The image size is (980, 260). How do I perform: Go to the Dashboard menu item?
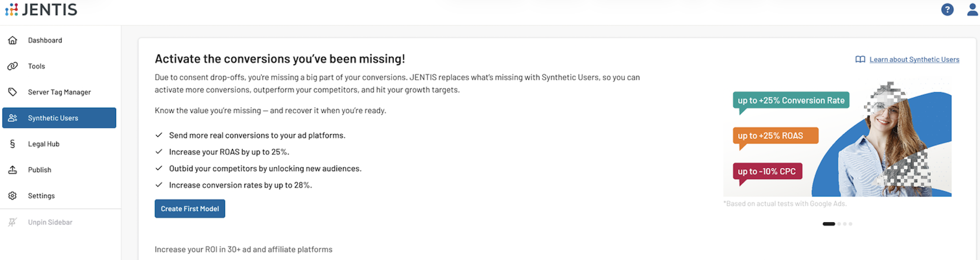[x=45, y=40]
